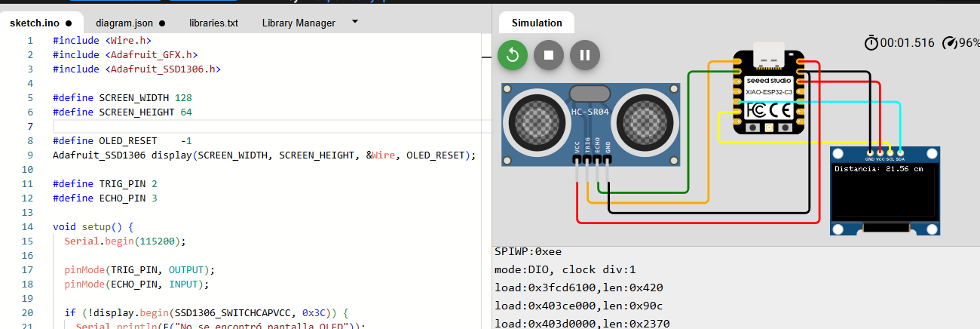980x329 pixels.
Task: Click the 'if (!display.begin(...' code line
Action: pos(206,312)
